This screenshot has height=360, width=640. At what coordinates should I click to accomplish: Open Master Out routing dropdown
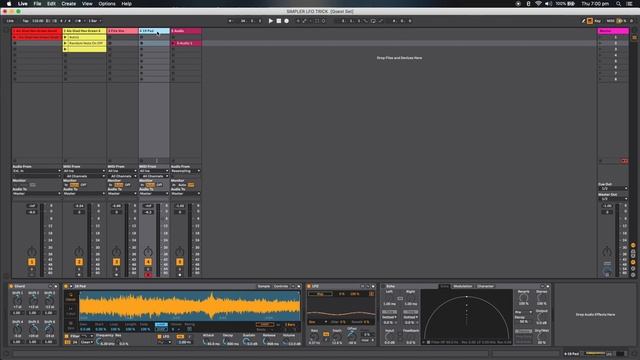pos(613,199)
